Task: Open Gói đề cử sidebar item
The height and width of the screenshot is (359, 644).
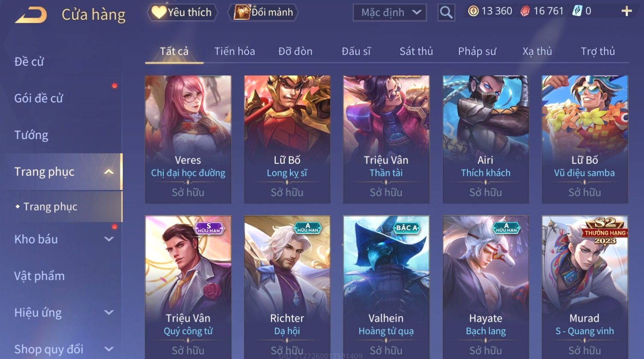Action: pos(38,98)
